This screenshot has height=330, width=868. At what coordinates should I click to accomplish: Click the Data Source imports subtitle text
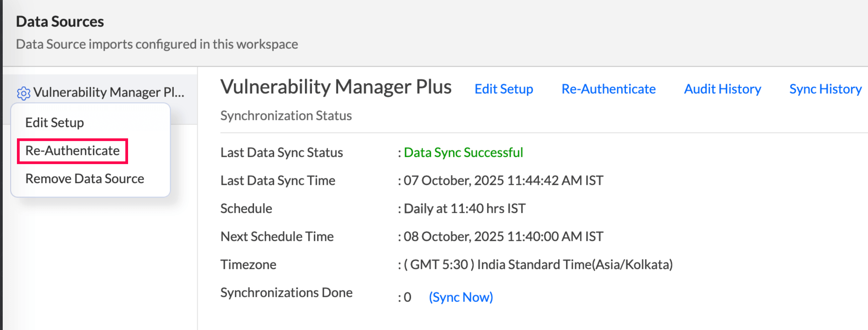pyautogui.click(x=157, y=44)
